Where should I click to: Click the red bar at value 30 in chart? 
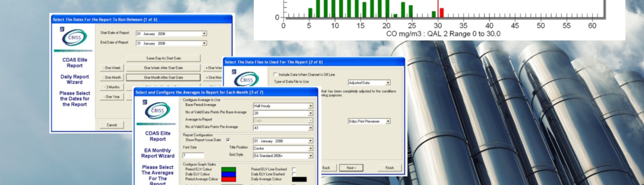442,12
